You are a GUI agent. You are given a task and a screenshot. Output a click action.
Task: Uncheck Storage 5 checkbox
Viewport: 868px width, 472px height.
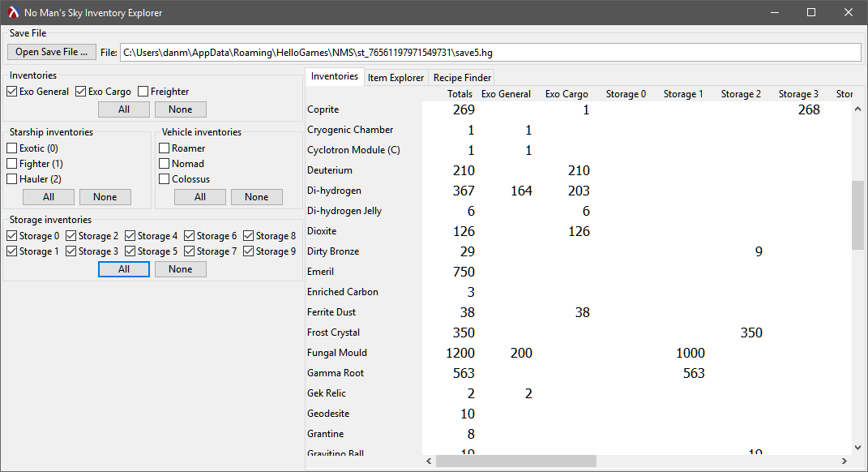pos(130,251)
